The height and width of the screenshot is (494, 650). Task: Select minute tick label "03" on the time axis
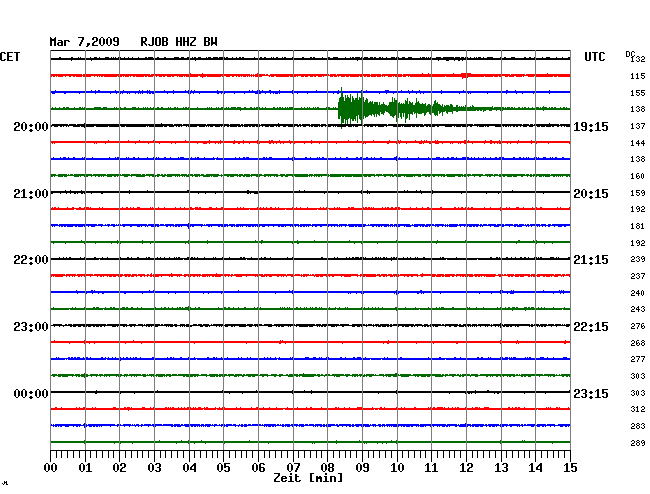click(x=154, y=467)
